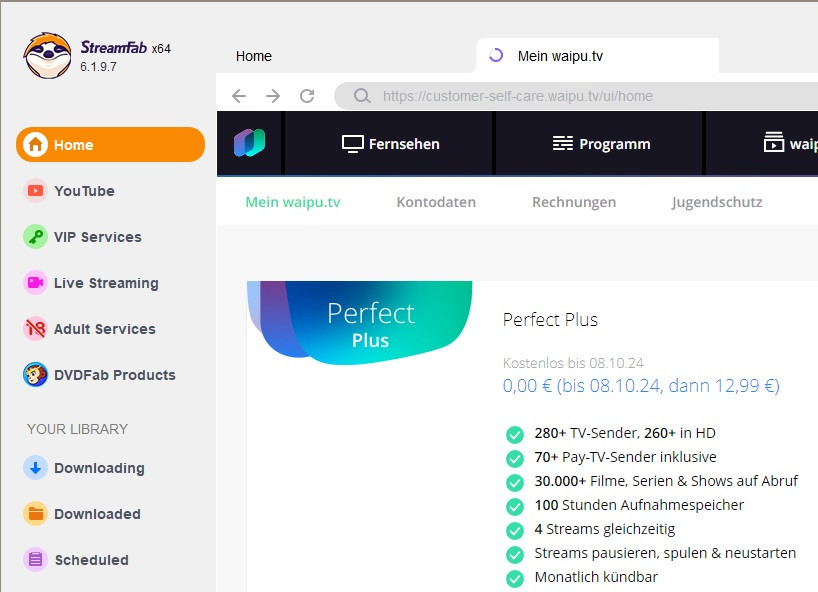Screen dimensions: 818x592
Task: Open the Programm guide menu
Action: [x=601, y=144]
